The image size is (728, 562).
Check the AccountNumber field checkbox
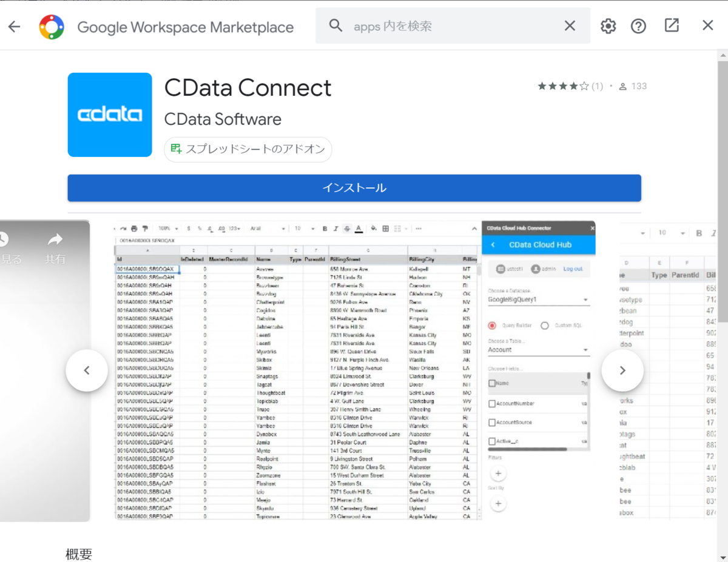pyautogui.click(x=492, y=403)
